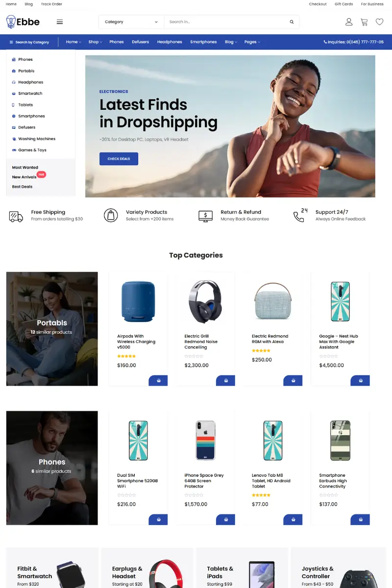The height and width of the screenshot is (588, 392).
Task: Toggle the Search by Category menu
Action: (x=29, y=42)
